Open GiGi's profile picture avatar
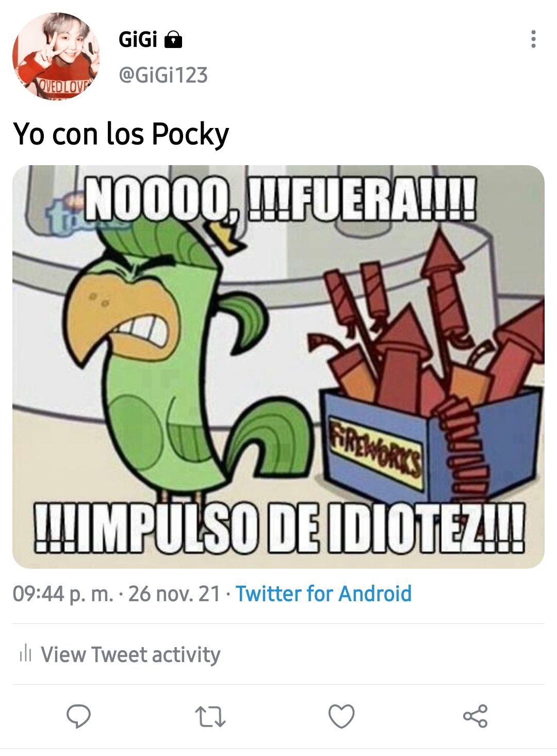This screenshot has width=557, height=756. 56,56
